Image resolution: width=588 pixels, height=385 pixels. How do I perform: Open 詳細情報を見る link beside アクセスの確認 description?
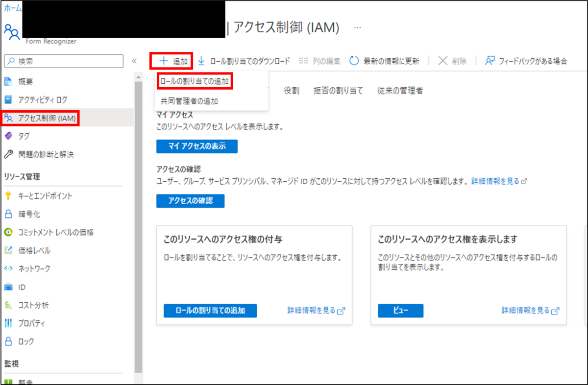(x=499, y=181)
